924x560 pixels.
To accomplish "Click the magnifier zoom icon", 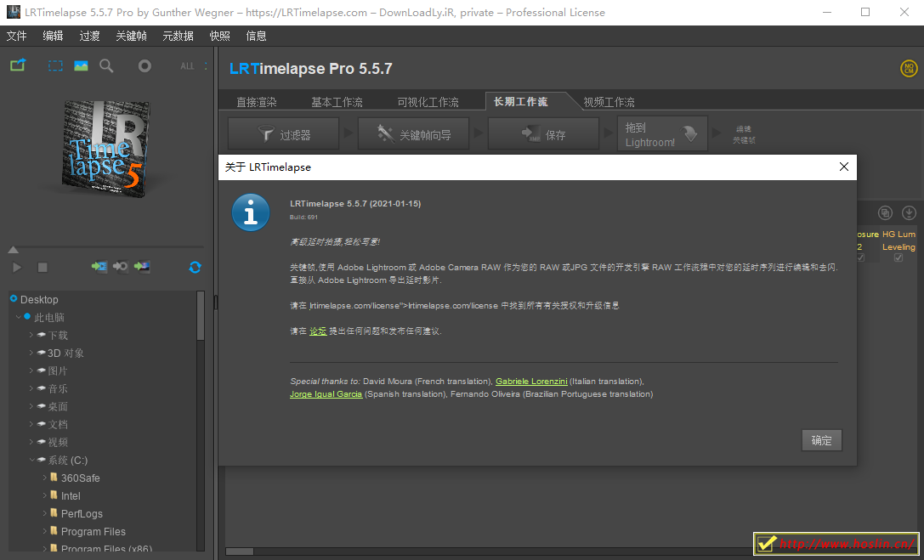I will pyautogui.click(x=106, y=66).
